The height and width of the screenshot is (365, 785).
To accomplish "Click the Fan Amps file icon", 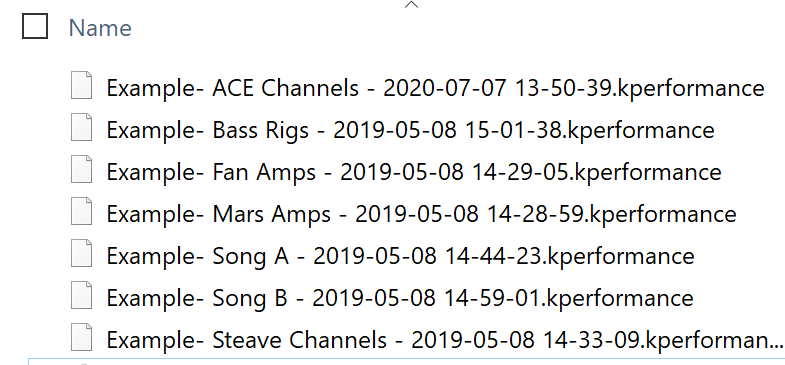I will [81, 170].
